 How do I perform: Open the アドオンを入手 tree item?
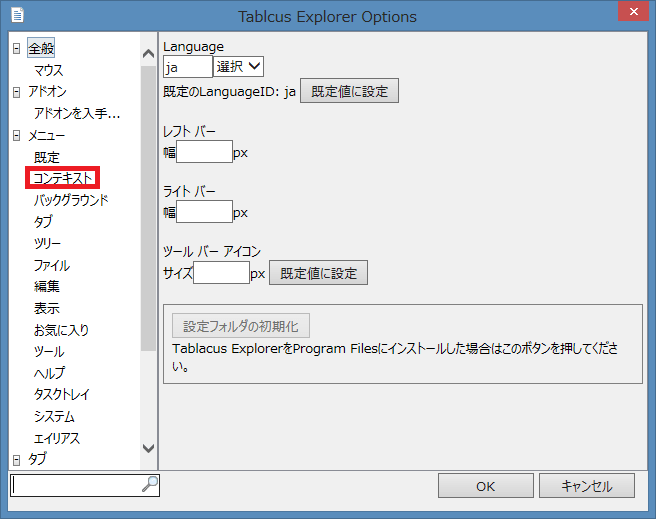click(76, 114)
